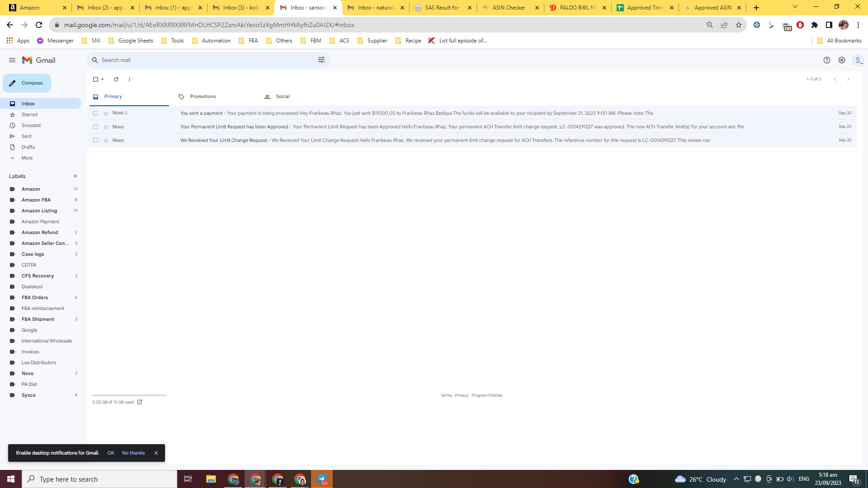Viewport: 868px width, 488px height.
Task: Click the Search mail field
Action: 208,60
